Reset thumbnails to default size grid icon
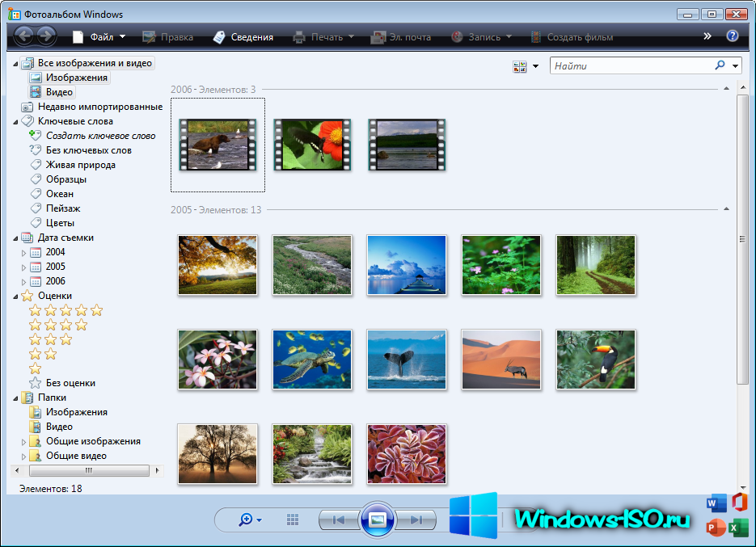The width and height of the screenshot is (756, 547). coord(292,520)
